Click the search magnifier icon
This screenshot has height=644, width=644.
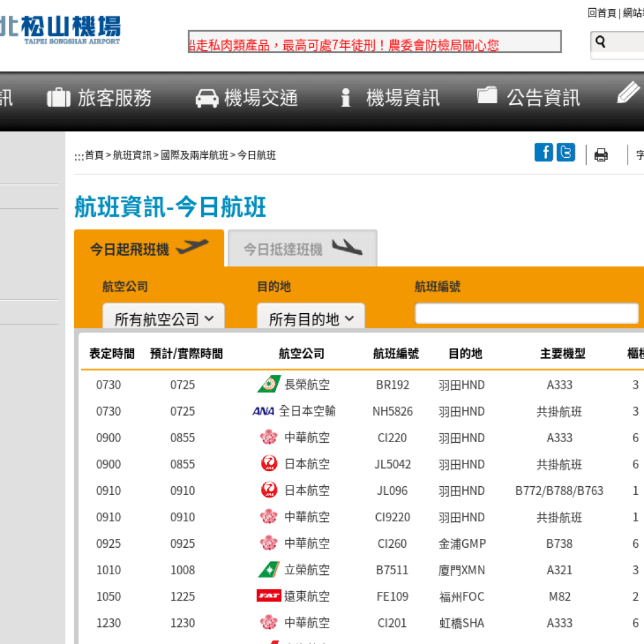coord(601,42)
